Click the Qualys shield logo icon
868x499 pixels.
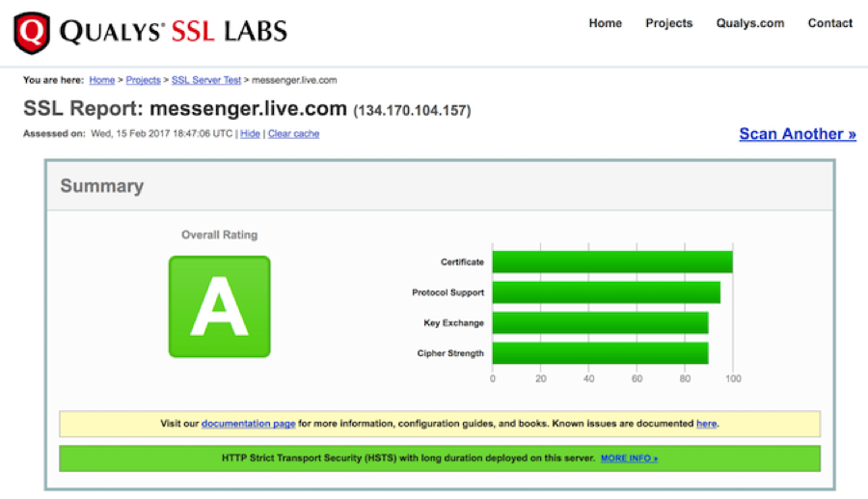point(32,33)
